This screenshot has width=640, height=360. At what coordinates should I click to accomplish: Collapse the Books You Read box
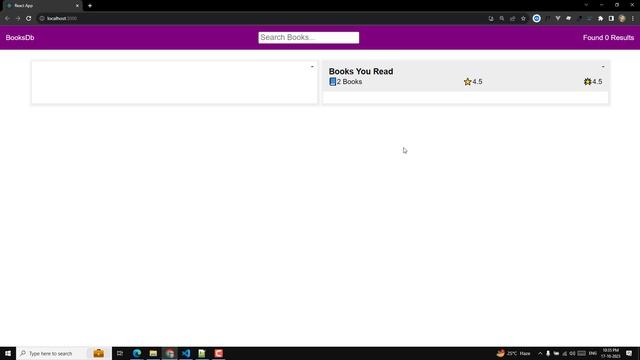(603, 67)
